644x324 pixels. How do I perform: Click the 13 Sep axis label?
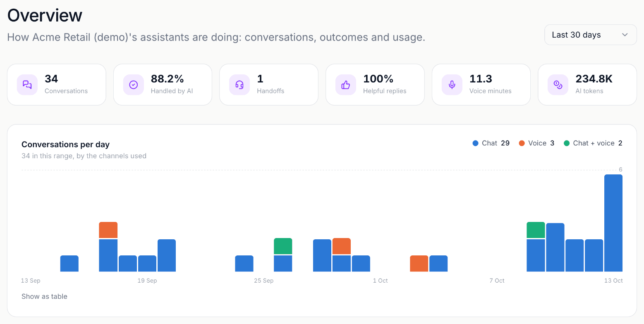tap(31, 281)
